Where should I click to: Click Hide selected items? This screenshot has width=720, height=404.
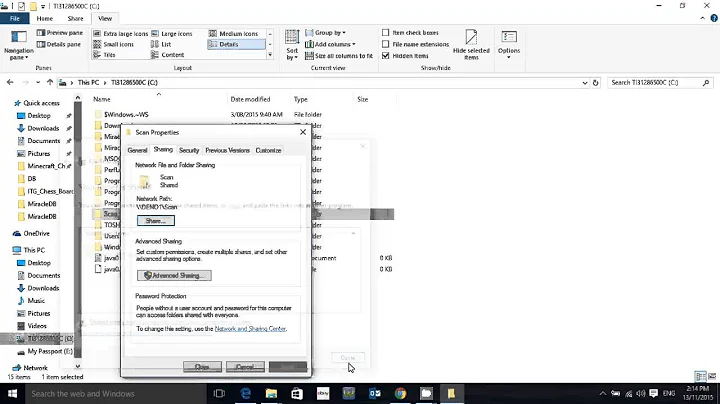tap(471, 45)
